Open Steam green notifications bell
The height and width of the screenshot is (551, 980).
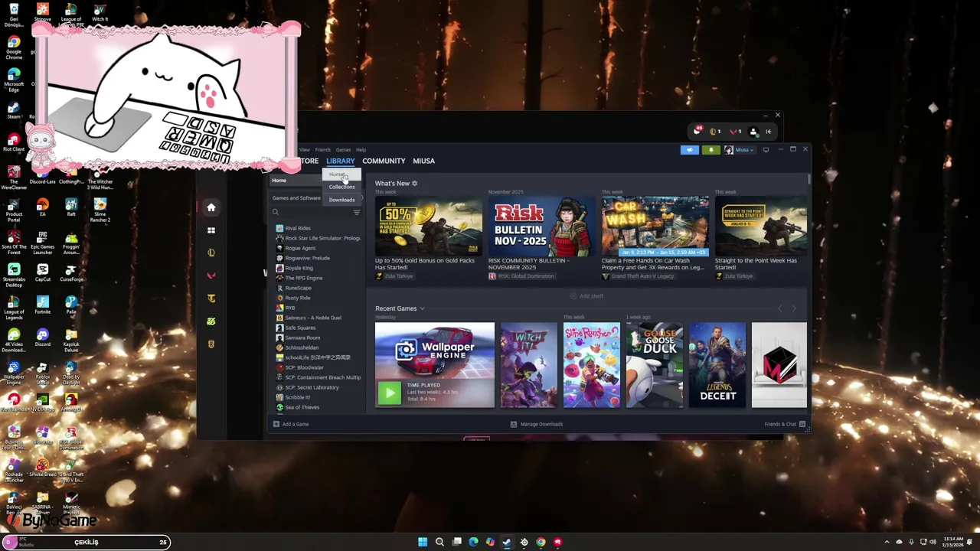coord(710,150)
